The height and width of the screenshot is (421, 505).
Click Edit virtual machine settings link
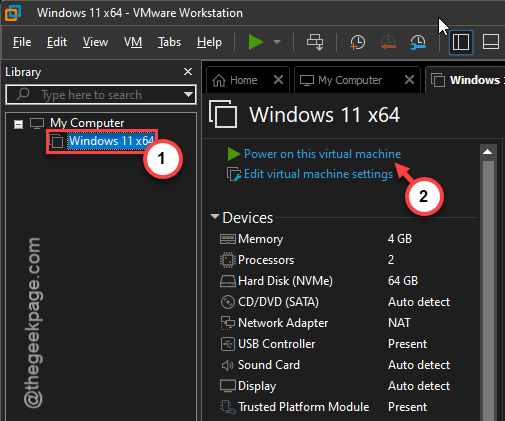318,174
